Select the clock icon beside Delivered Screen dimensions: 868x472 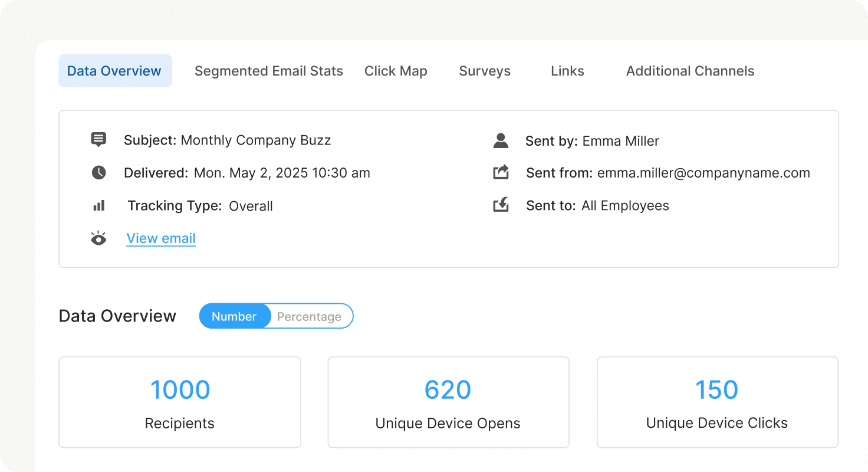(98, 172)
